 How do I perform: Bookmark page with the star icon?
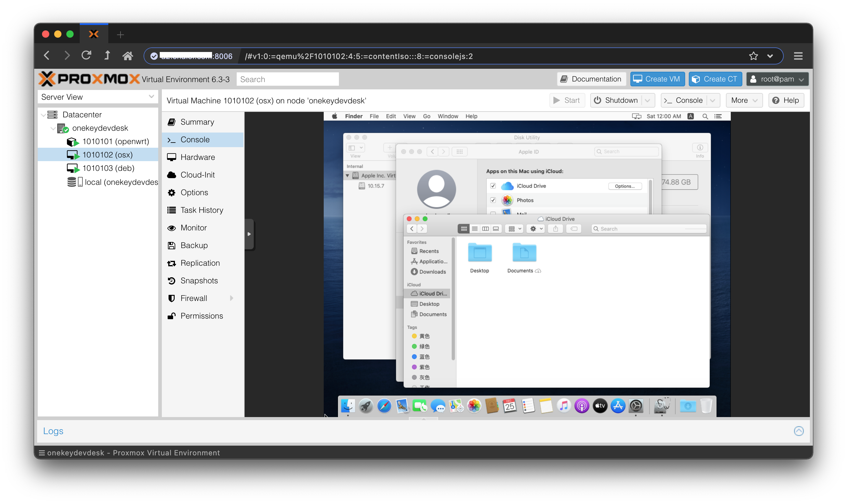pos(753,56)
